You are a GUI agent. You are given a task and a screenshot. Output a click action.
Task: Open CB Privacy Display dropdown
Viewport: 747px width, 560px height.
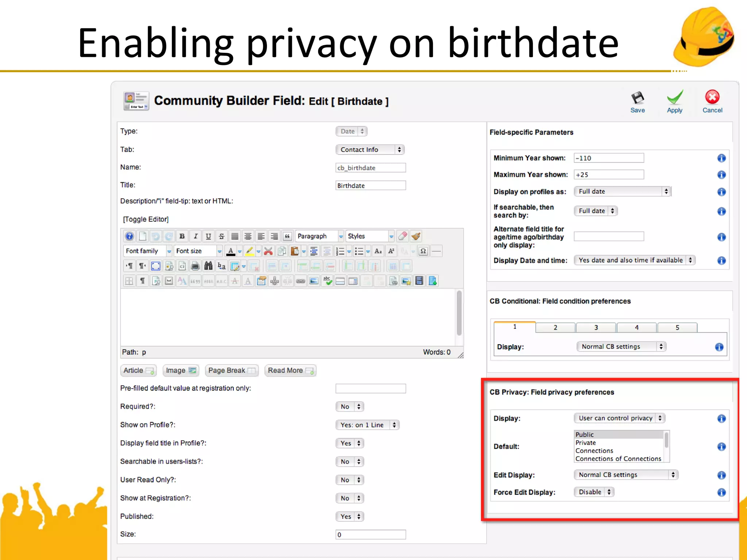coord(619,418)
